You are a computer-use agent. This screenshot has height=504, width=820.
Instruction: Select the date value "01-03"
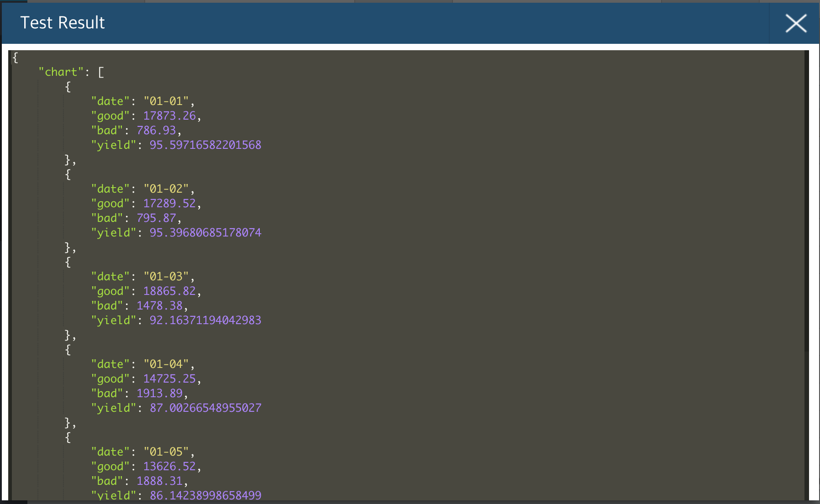coord(166,277)
